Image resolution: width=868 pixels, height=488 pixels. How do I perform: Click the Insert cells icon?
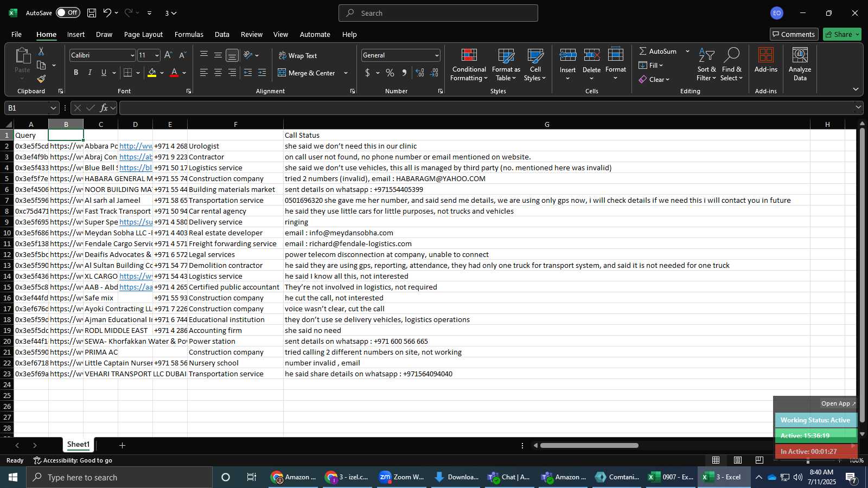568,55
